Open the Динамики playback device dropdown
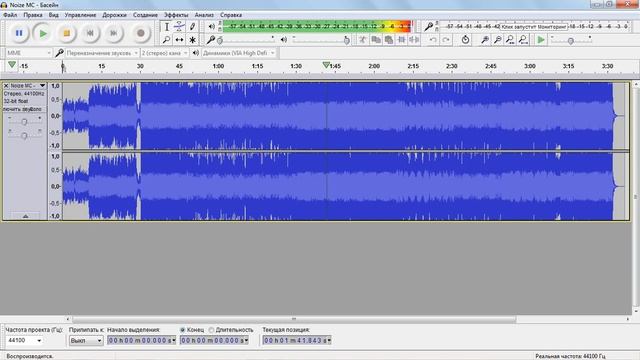The height and width of the screenshot is (360, 640). (239, 53)
